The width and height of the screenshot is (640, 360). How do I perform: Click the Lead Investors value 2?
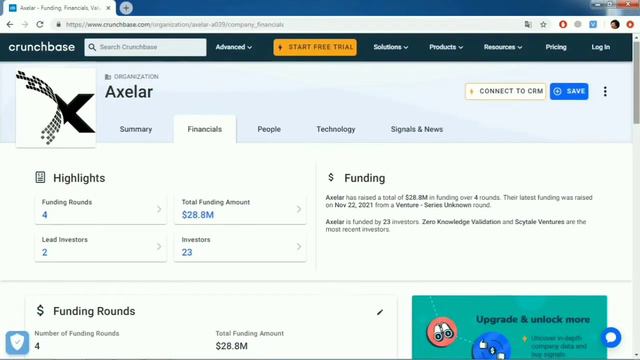(44, 252)
